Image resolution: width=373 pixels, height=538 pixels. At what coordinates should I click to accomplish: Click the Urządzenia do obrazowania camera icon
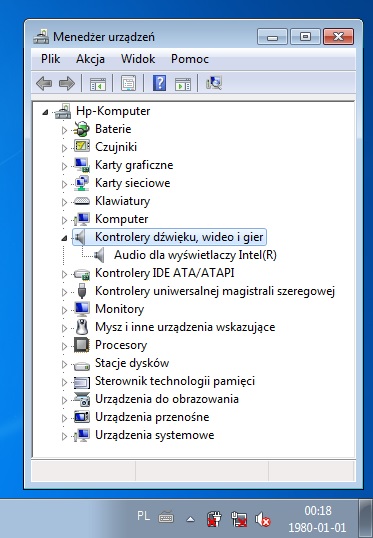coord(82,399)
